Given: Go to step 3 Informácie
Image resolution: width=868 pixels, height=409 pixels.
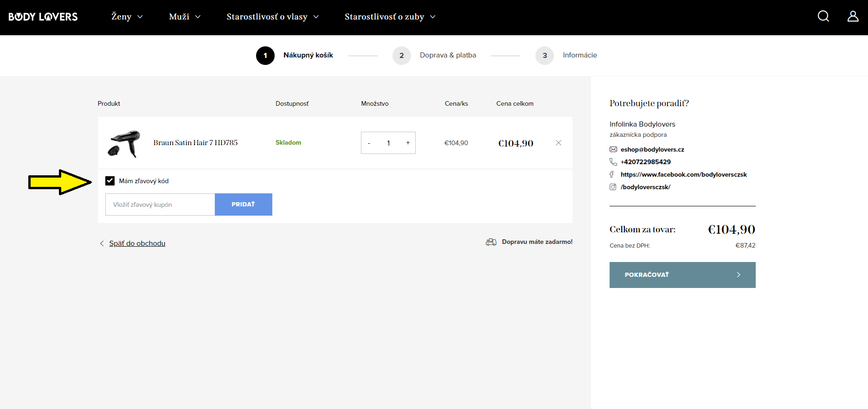Looking at the screenshot, I should (566, 55).
